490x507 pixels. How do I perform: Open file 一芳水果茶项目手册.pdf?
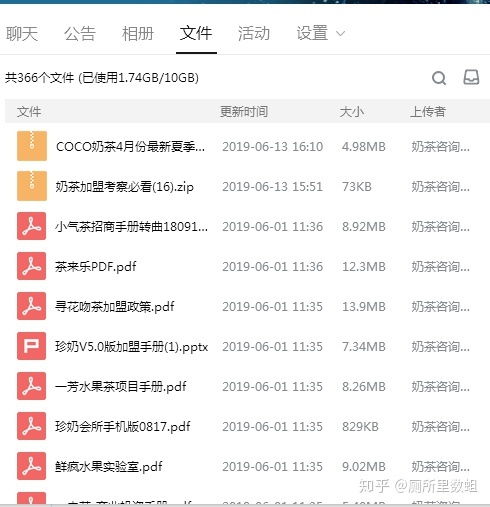coord(121,387)
